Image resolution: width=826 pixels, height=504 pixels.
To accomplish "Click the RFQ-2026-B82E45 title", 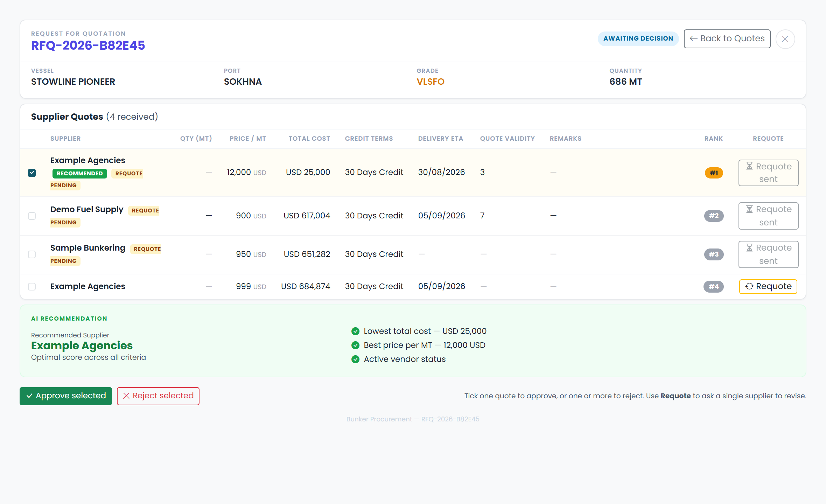I will point(88,45).
